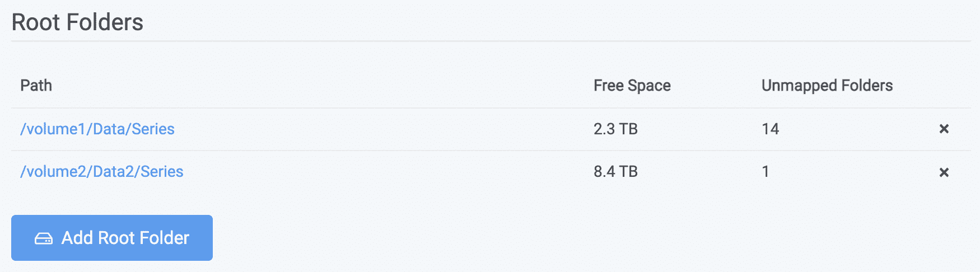Viewport: 980px width, 272px height.
Task: Click the drive icon on Add Root Folder
Action: [x=44, y=238]
